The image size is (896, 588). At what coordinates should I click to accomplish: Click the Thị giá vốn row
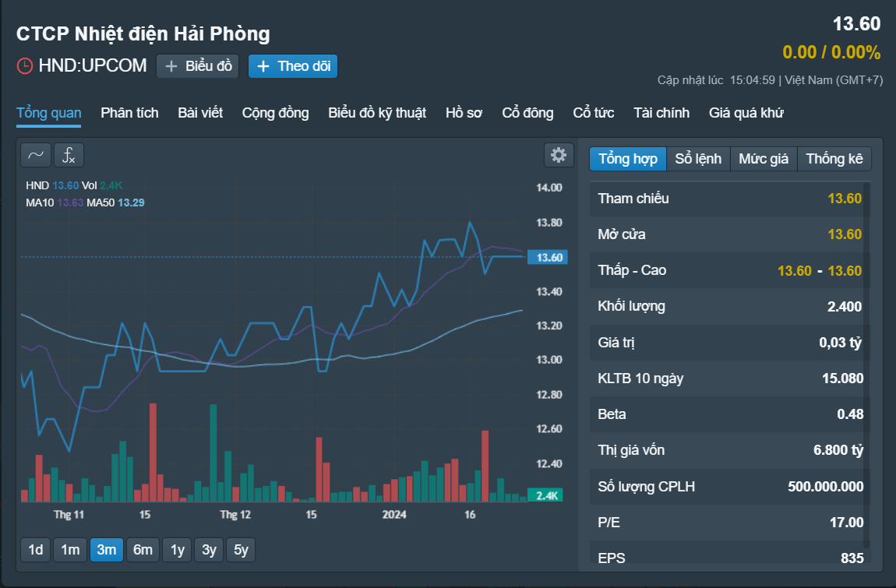[x=730, y=450]
